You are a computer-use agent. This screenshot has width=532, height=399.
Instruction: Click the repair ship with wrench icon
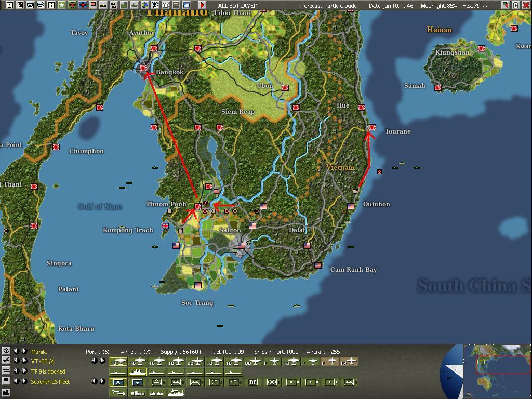coord(176,393)
